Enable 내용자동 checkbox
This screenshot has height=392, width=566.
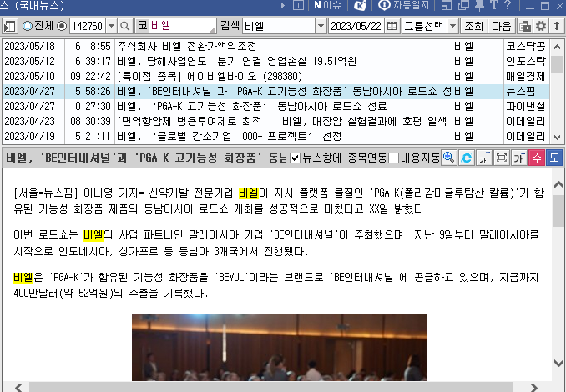(x=393, y=158)
